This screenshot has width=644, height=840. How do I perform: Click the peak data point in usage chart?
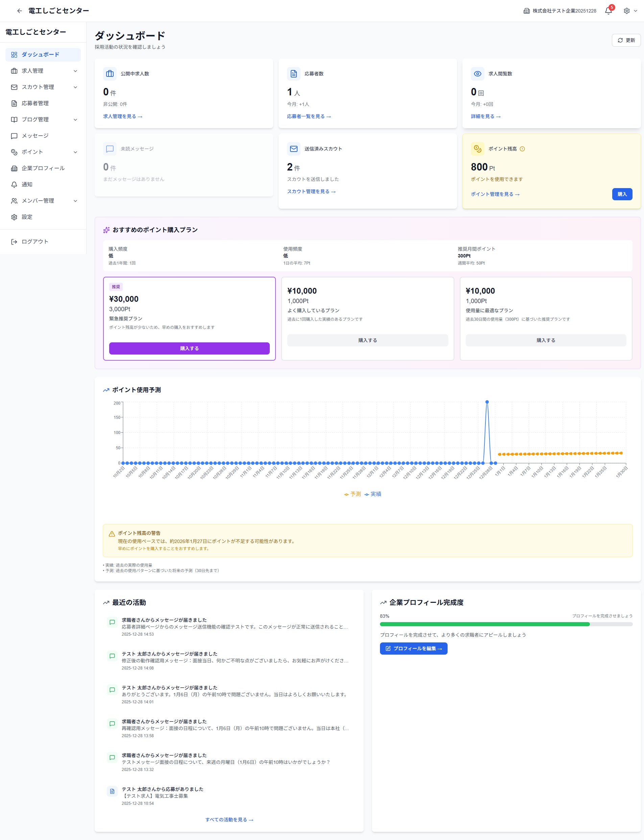point(487,402)
